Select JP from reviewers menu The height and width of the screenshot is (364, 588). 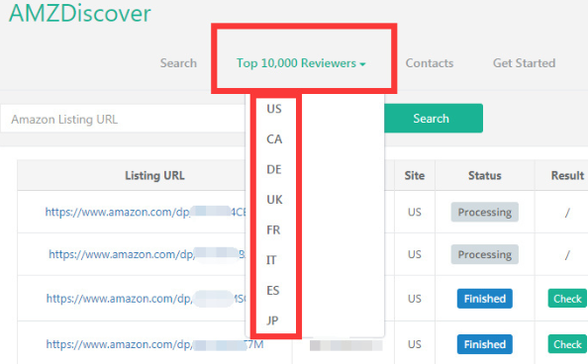(x=272, y=320)
